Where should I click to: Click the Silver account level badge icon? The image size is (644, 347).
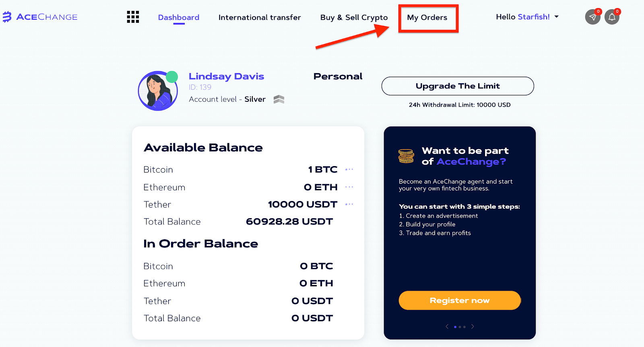coord(279,99)
